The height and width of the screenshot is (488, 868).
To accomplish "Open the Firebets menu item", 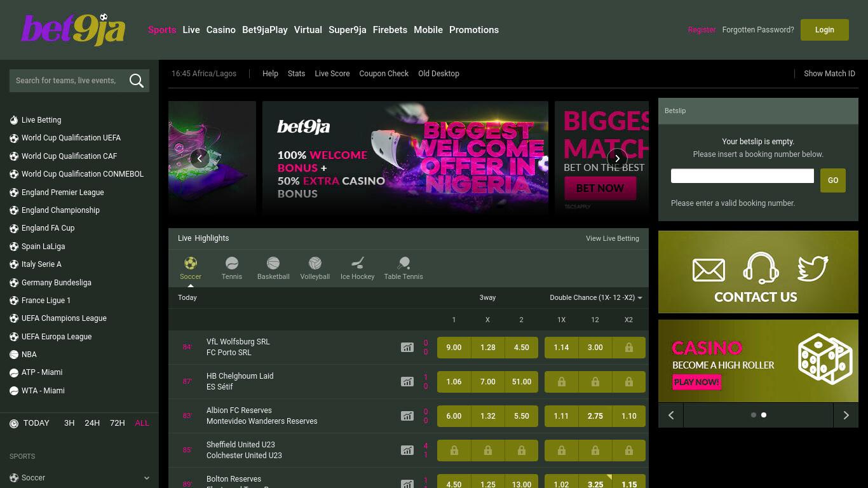I will tap(390, 30).
